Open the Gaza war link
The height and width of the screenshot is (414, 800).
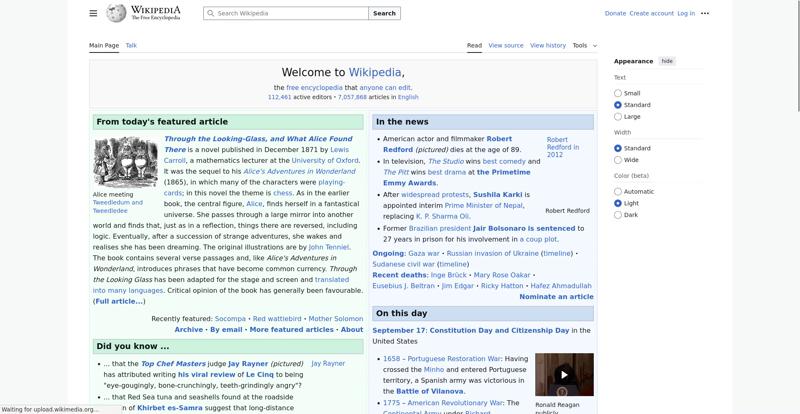coord(423,254)
